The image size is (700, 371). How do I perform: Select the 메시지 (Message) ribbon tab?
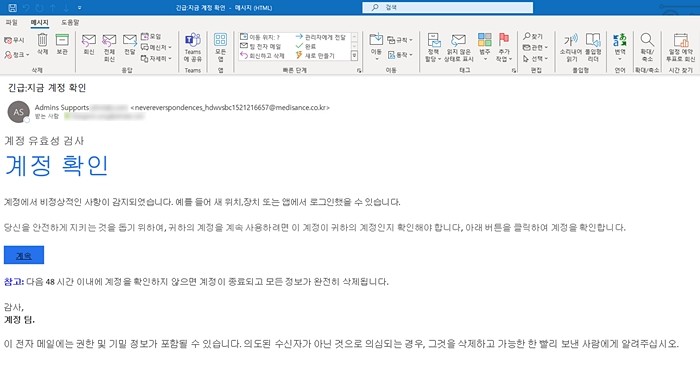(39, 22)
